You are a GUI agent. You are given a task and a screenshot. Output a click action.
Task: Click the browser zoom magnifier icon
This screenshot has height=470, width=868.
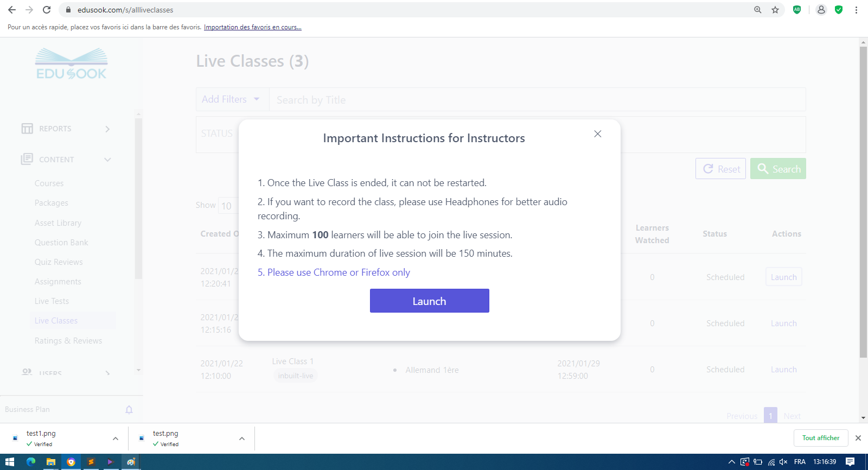coord(758,10)
